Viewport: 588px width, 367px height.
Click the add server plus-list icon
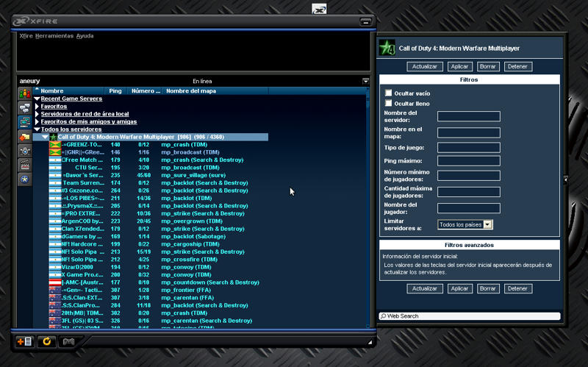[25, 341]
